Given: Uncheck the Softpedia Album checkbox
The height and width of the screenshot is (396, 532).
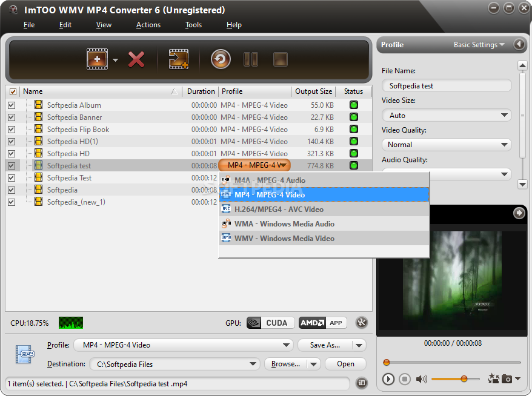Looking at the screenshot, I should coord(12,105).
